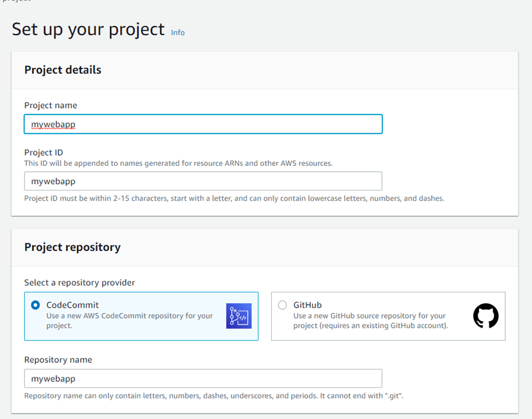Click the GitHub option title text
The height and width of the screenshot is (419, 532).
tap(307, 306)
